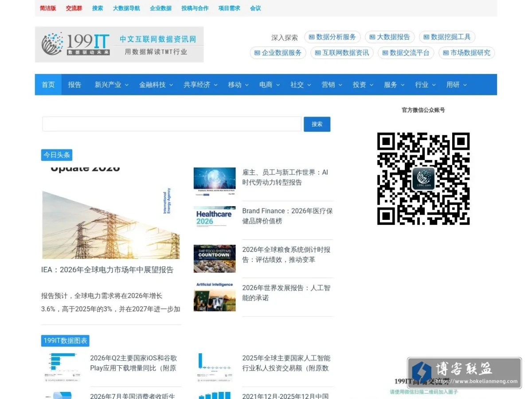Screen dimensions: 532x399
Task: Select the 报告 navigation item
Action: 75,85
